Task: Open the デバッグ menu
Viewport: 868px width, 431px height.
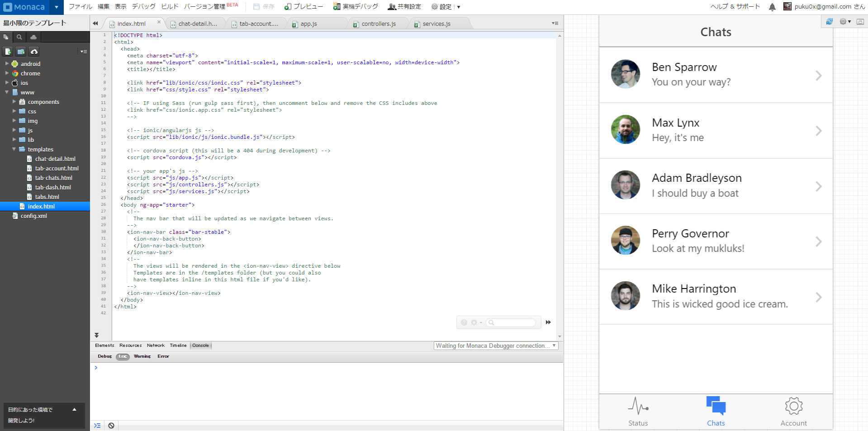Action: coord(144,7)
